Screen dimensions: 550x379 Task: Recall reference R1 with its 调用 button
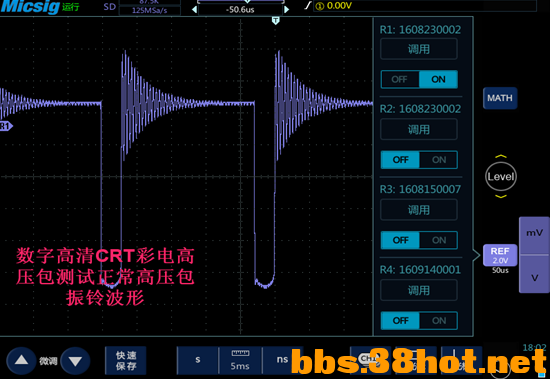419,49
